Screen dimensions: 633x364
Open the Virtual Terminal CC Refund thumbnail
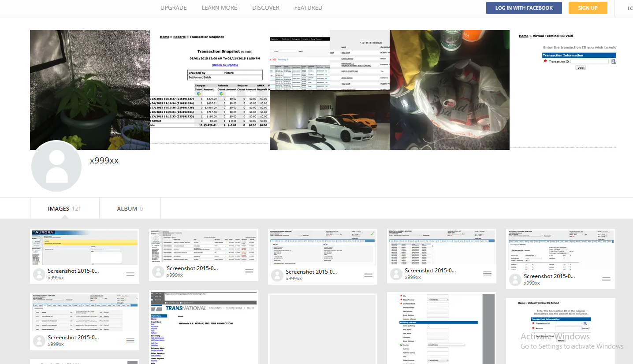point(561,331)
